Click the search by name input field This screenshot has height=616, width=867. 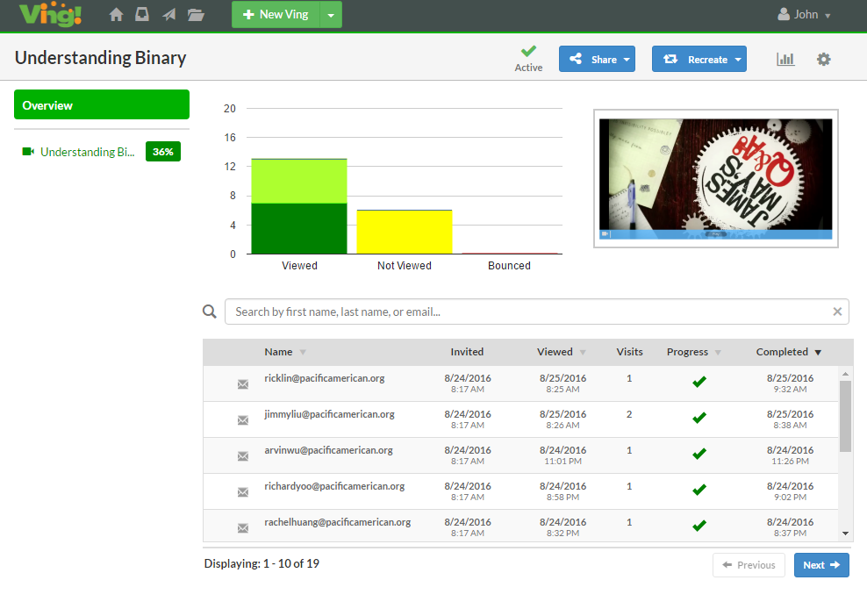(x=527, y=312)
